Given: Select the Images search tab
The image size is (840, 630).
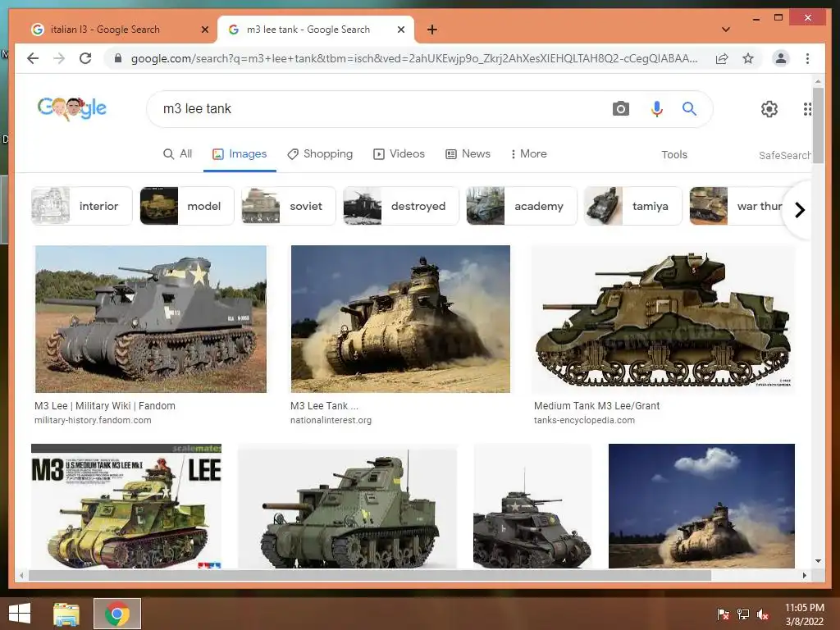Looking at the screenshot, I should pos(240,154).
